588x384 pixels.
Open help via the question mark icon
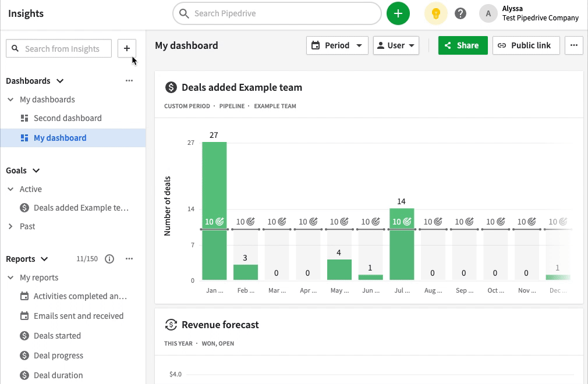[461, 13]
